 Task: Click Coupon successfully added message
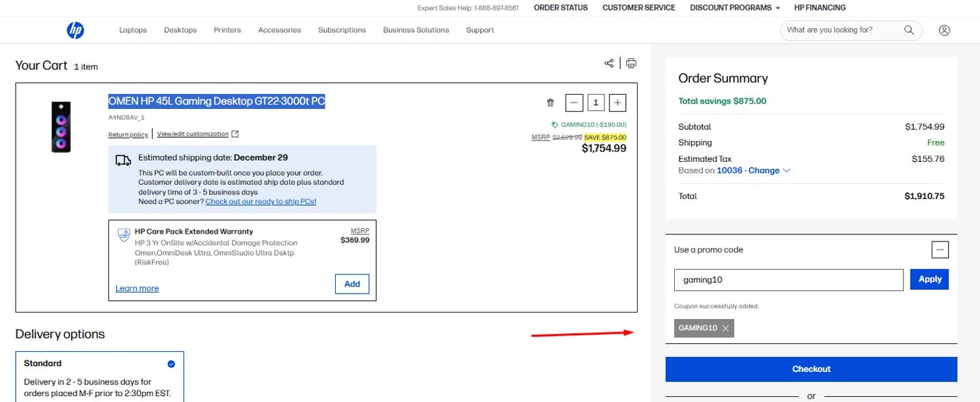point(717,306)
